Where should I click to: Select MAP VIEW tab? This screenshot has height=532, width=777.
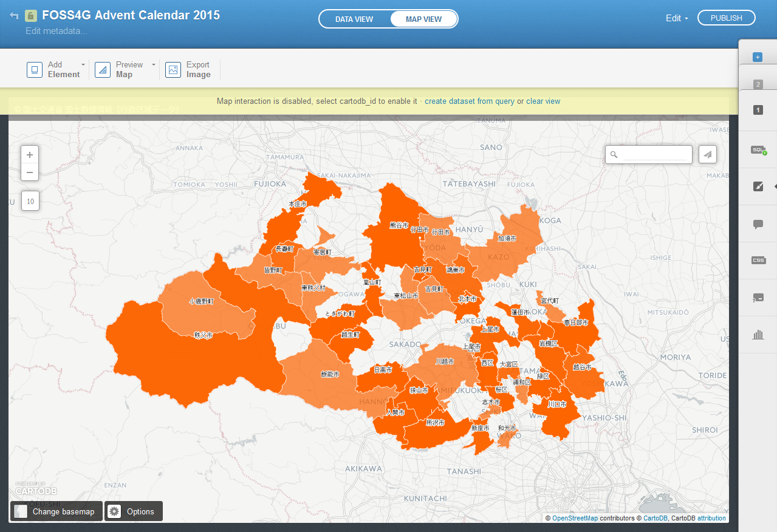tap(423, 19)
